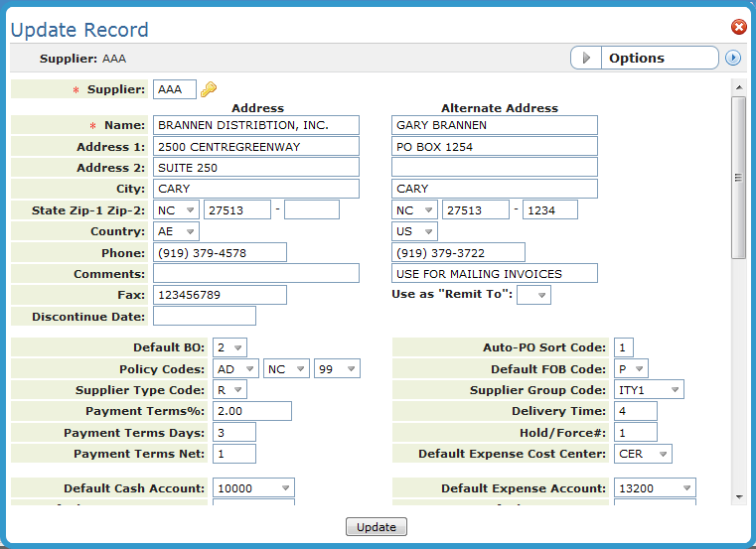Select the Supplier Type Code dropdown
This screenshot has height=549, width=756.
[229, 390]
